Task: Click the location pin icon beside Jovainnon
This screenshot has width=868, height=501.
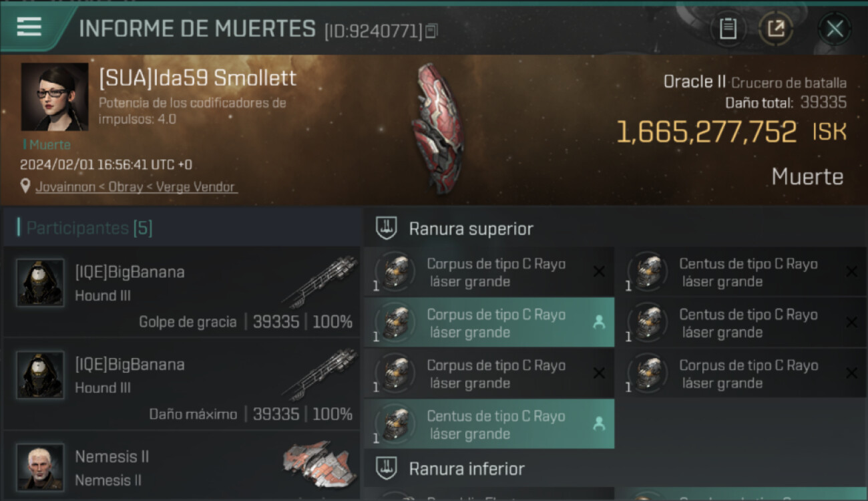Action: [x=25, y=186]
